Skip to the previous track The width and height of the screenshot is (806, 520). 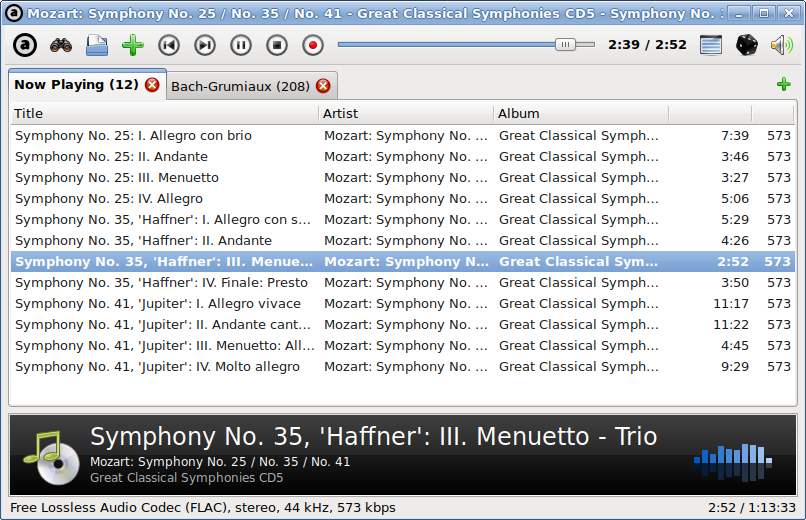coord(169,45)
